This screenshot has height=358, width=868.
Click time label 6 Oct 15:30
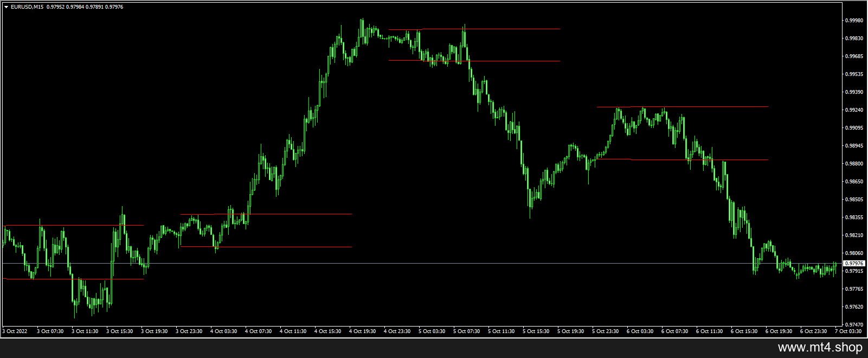(x=744, y=331)
